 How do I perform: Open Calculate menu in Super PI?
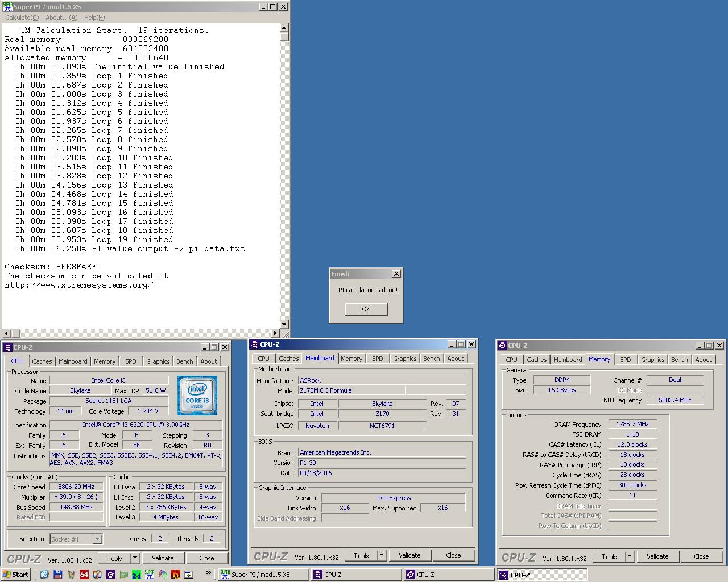pyautogui.click(x=22, y=18)
